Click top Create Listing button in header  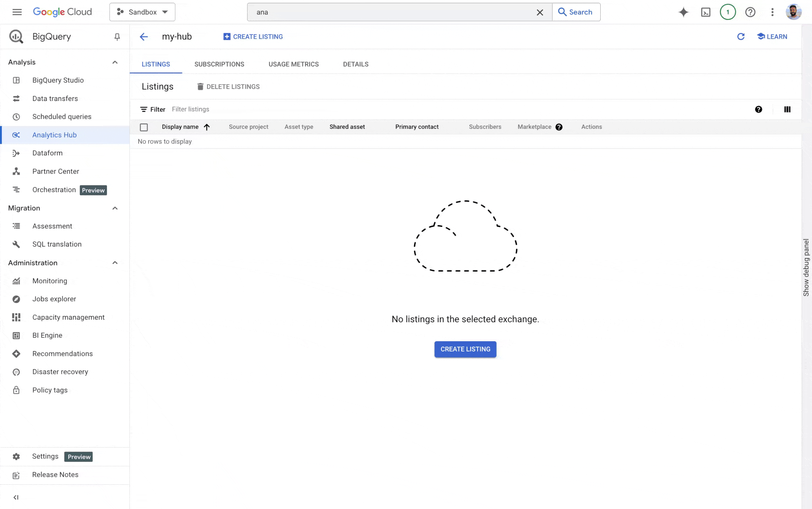click(x=253, y=37)
